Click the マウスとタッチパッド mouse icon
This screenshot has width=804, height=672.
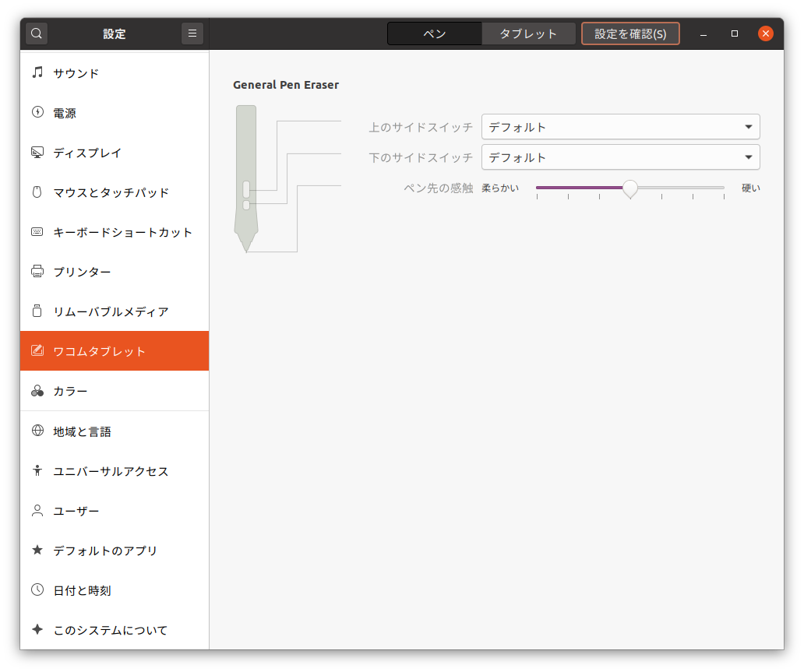pyautogui.click(x=37, y=192)
